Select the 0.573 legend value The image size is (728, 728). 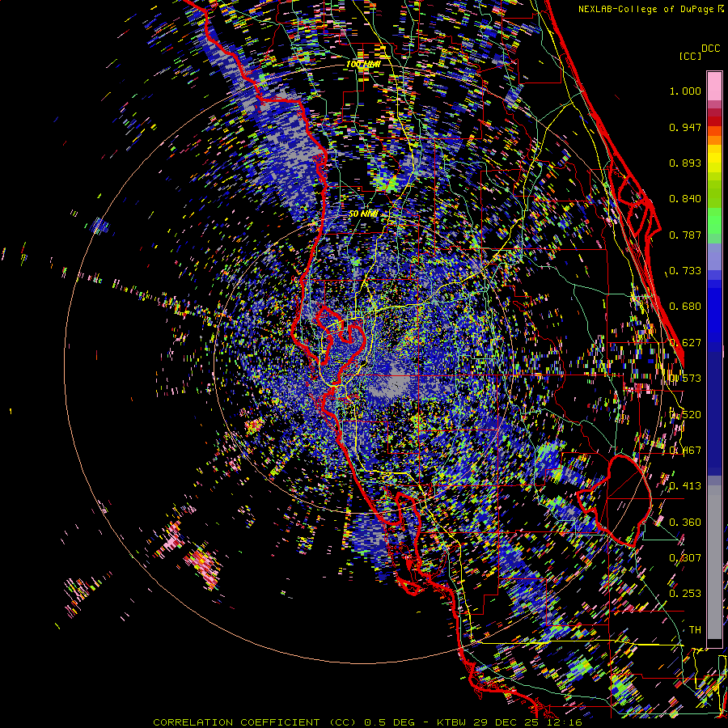tap(685, 379)
